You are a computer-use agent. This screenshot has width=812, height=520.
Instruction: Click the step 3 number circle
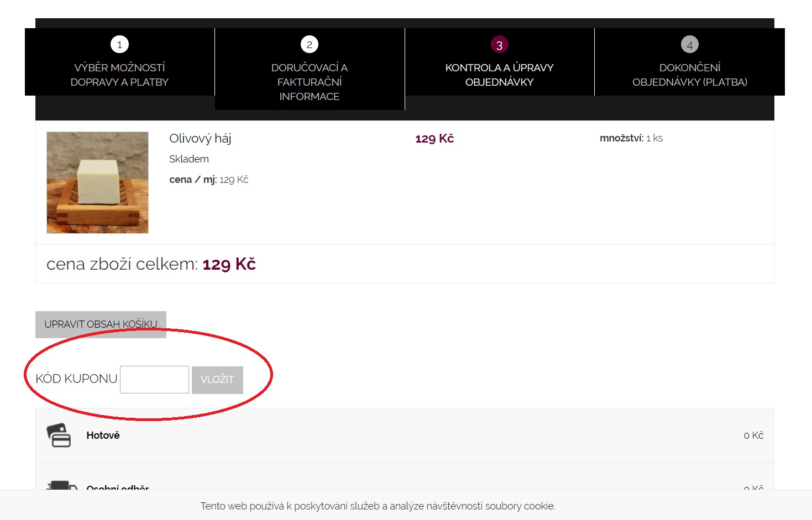pyautogui.click(x=499, y=45)
